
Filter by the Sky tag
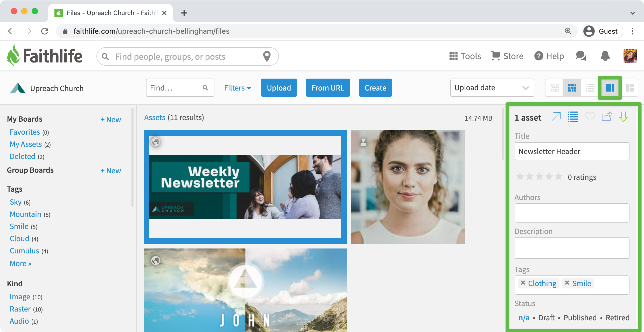pyautogui.click(x=16, y=202)
